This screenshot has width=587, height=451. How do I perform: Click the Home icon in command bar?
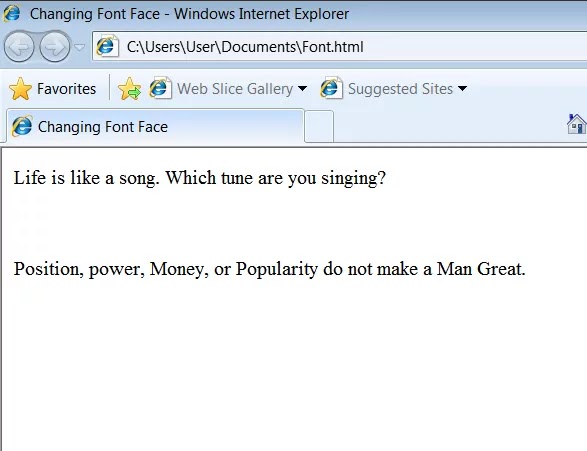pos(577,125)
